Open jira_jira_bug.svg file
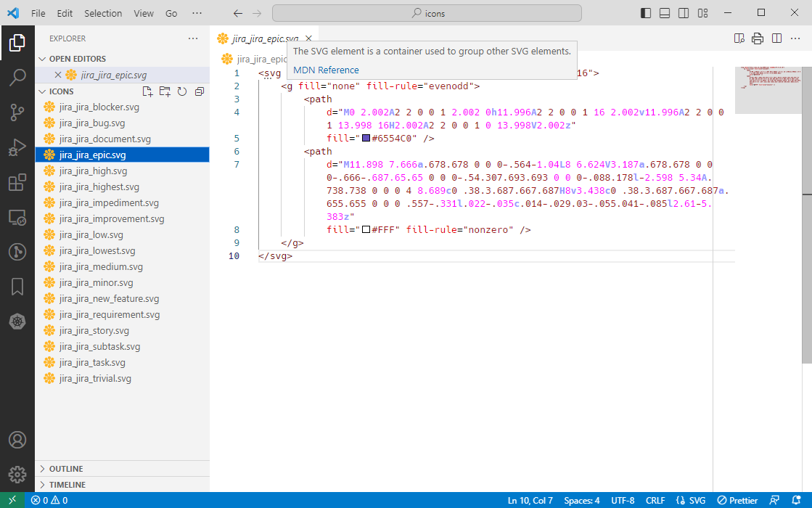Screen dimensions: 812x508 point(122,123)
